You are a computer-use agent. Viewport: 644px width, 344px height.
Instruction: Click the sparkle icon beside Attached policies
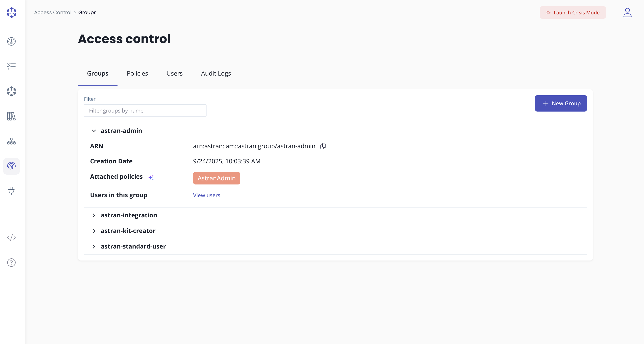pyautogui.click(x=151, y=177)
